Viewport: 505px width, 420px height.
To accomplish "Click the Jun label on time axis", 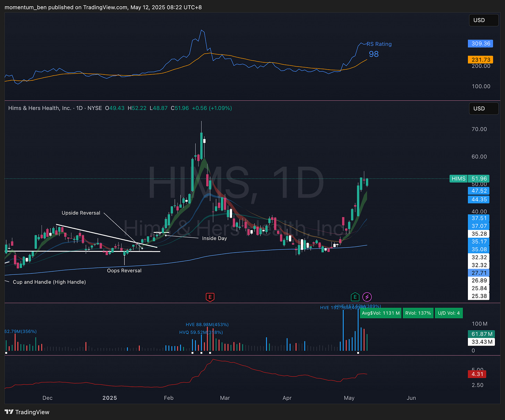I will click(411, 398).
